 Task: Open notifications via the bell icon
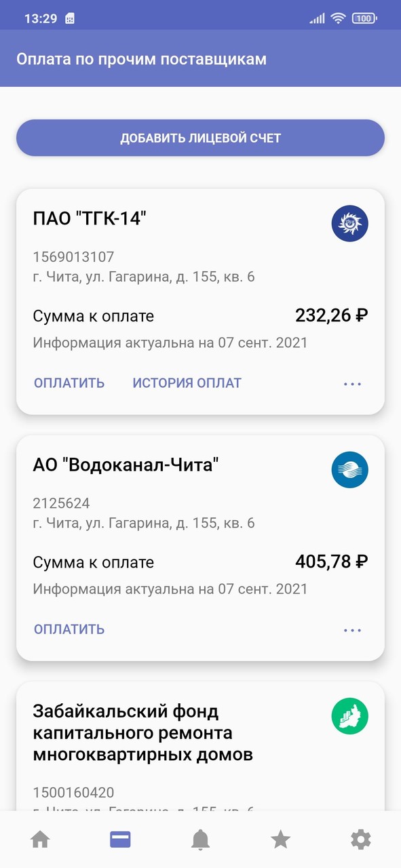point(200,840)
